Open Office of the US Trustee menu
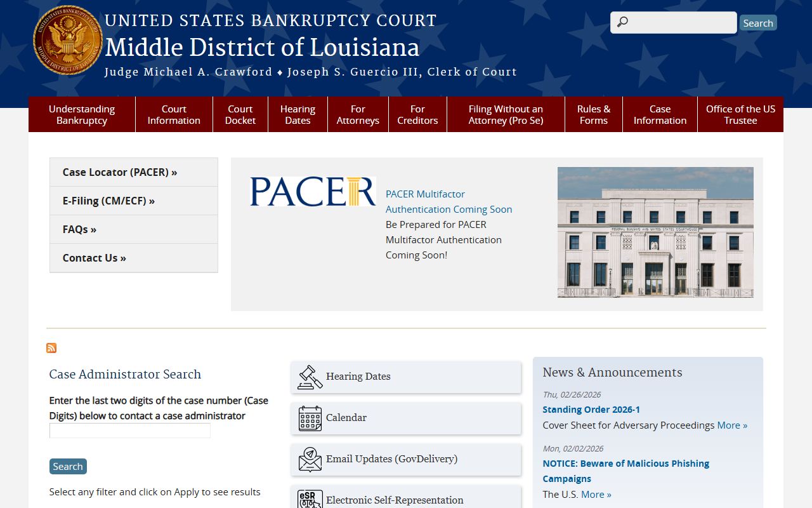 [740, 114]
